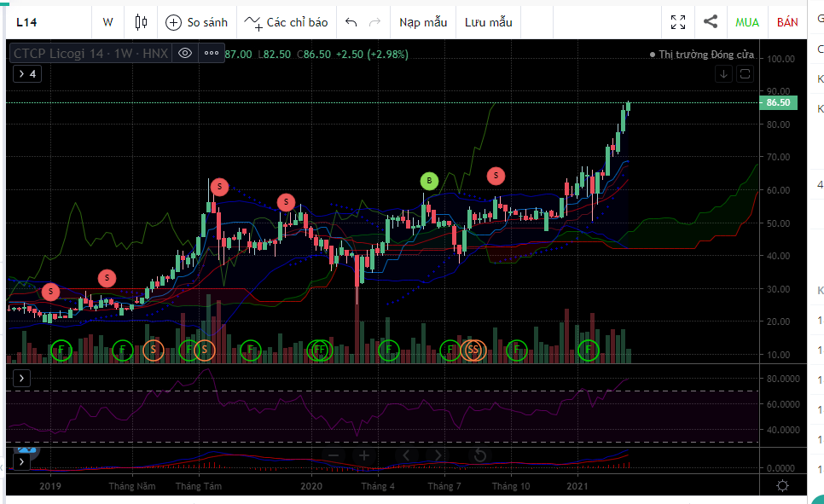Screen dimensions: 824x504
Task: Click the So sánh compare button
Action: (196, 22)
